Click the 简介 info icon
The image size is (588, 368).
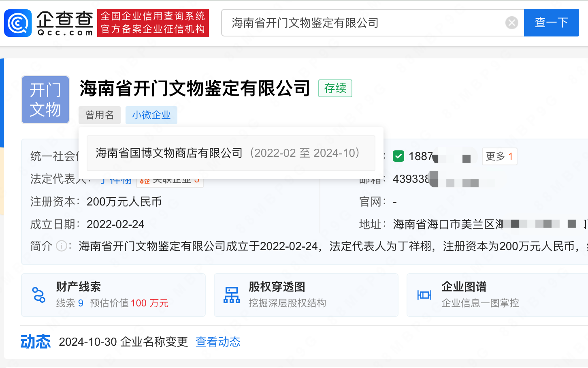coord(61,246)
